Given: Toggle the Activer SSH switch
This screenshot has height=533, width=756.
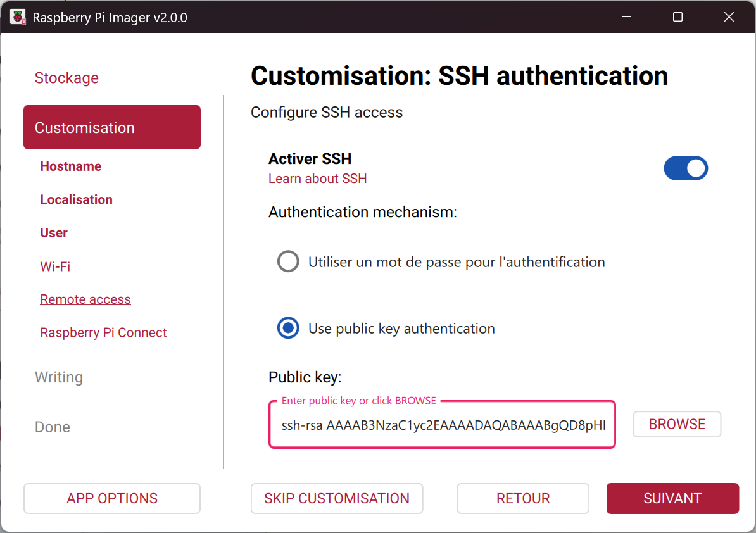Looking at the screenshot, I should 685,168.
